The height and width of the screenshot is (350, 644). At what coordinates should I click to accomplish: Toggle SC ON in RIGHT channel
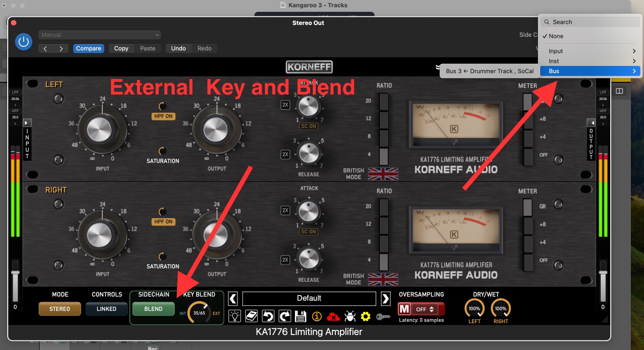[309, 232]
